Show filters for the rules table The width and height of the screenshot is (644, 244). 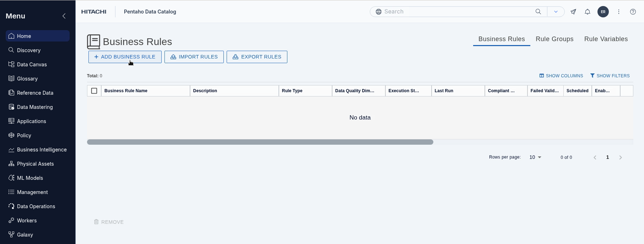(x=610, y=76)
